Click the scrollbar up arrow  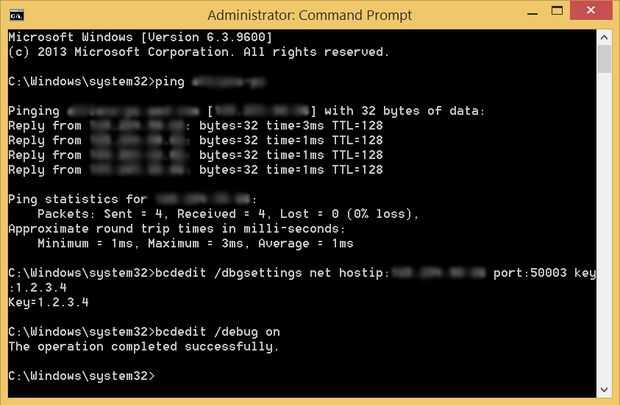(604, 37)
